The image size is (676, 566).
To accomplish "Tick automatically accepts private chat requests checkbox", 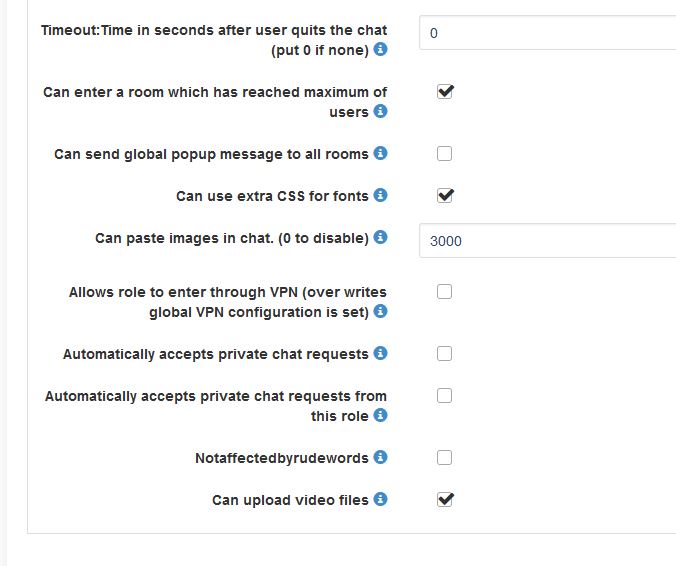I will coord(445,354).
